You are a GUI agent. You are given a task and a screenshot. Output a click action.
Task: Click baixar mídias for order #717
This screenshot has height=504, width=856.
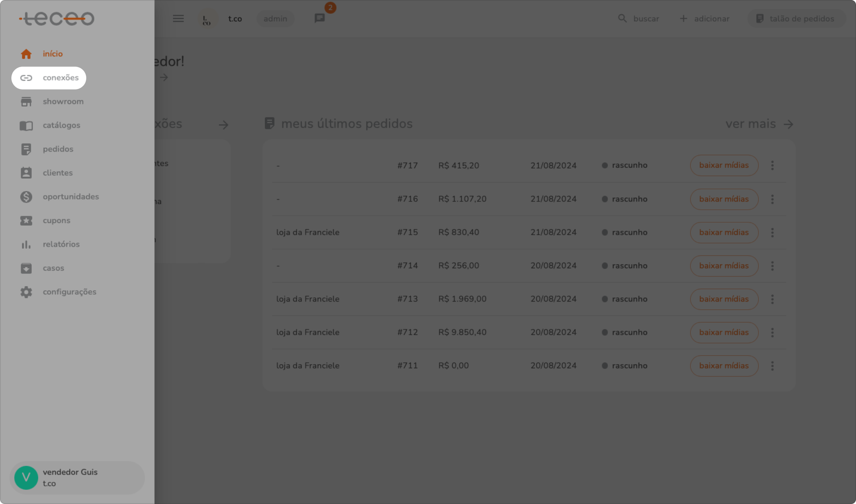tap(724, 165)
